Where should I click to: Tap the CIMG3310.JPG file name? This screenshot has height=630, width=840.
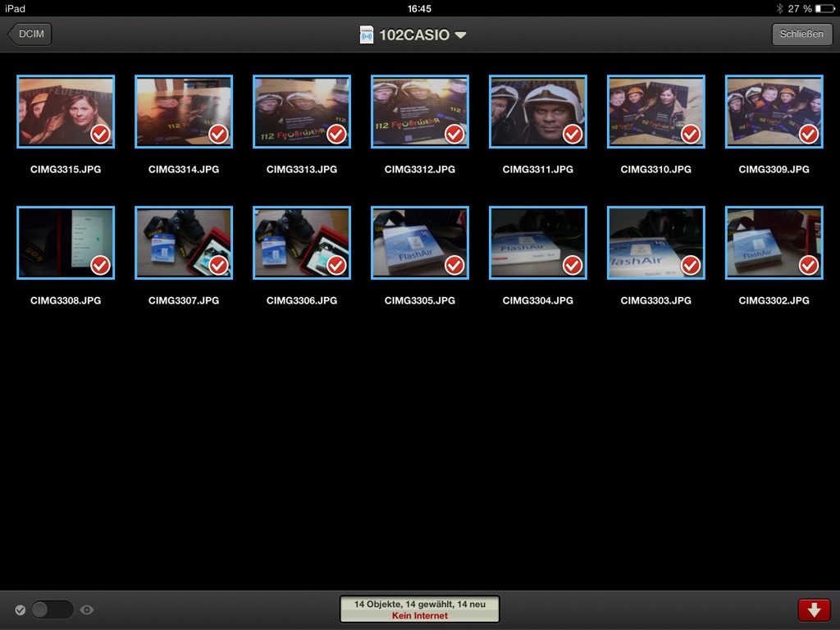tap(655, 169)
